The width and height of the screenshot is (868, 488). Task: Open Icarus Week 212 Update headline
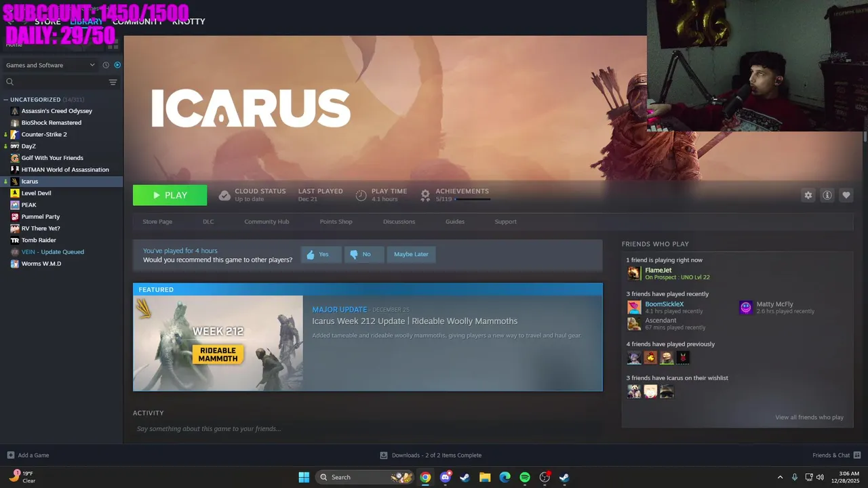(414, 321)
